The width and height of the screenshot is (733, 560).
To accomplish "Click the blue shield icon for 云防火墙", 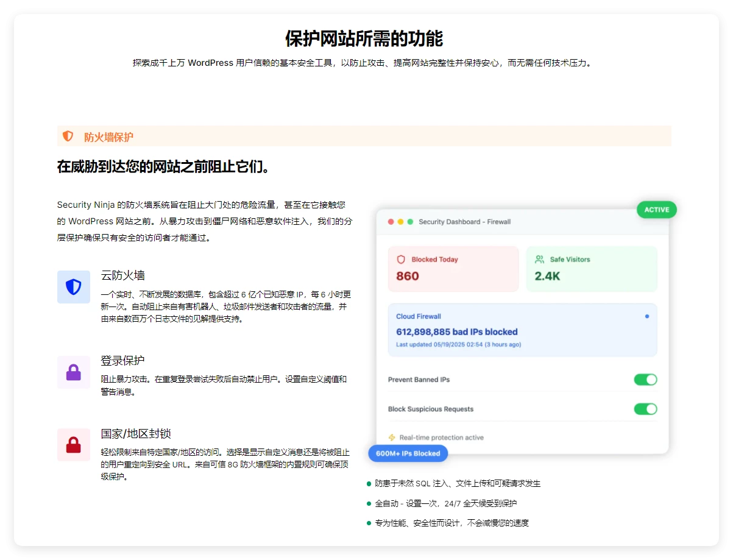I will click(x=74, y=287).
